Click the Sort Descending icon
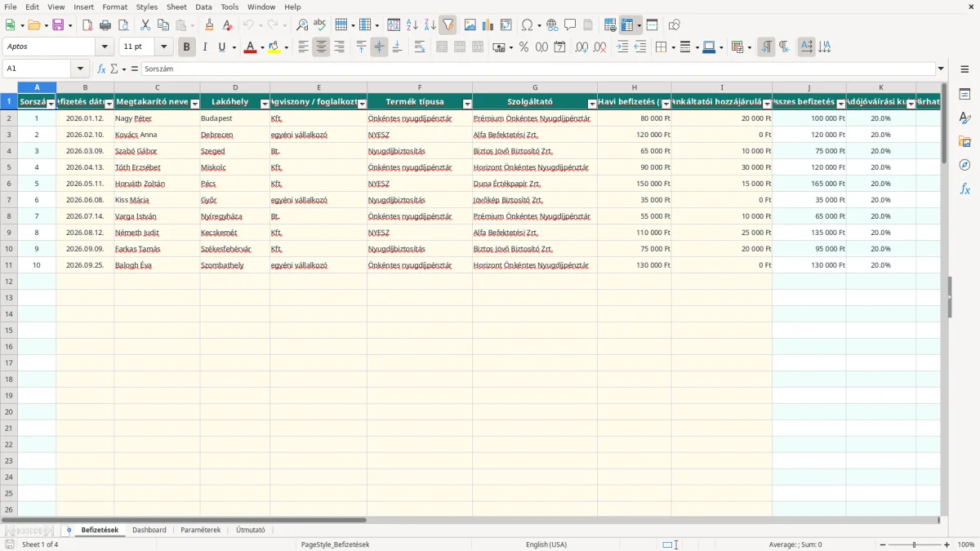The height and width of the screenshot is (551, 980). pyautogui.click(x=430, y=25)
